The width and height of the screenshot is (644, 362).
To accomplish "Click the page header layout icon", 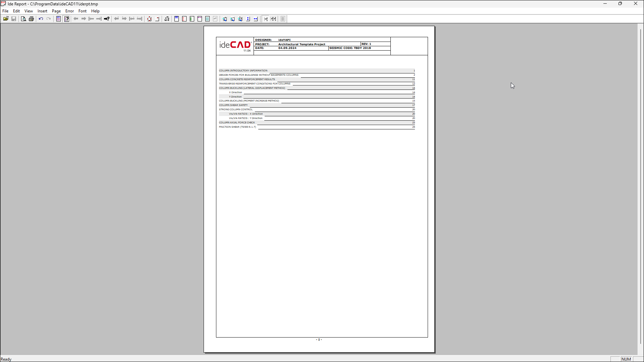I will (x=176, y=19).
